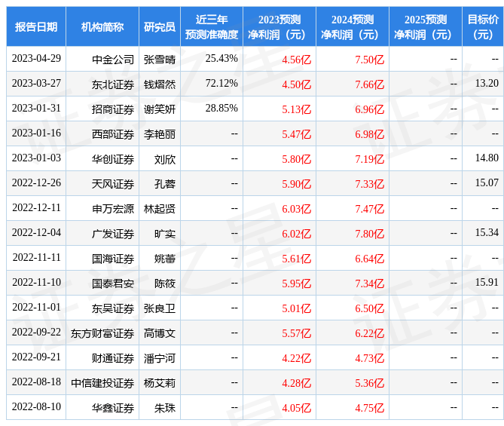Select researcher name 高博文

pyautogui.click(x=160, y=333)
